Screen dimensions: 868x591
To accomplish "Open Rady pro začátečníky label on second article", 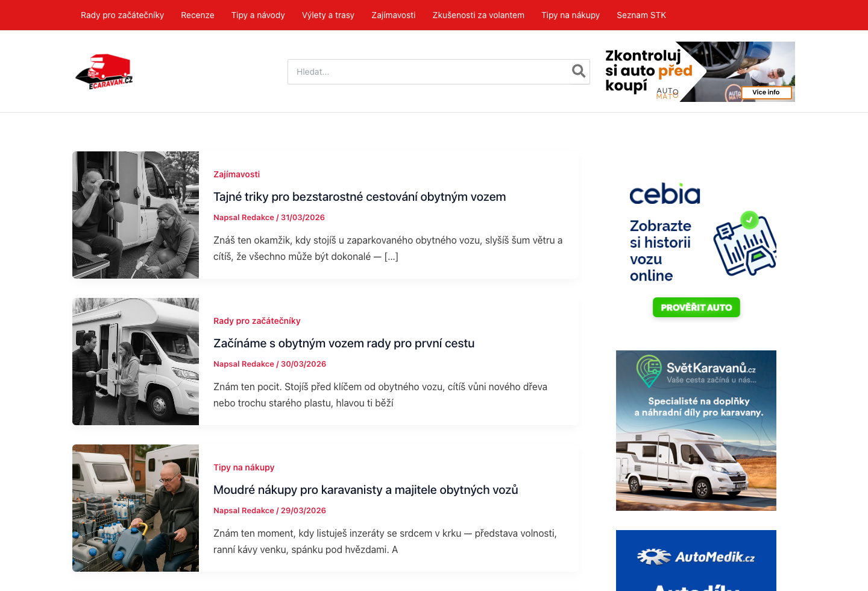I will click(257, 321).
